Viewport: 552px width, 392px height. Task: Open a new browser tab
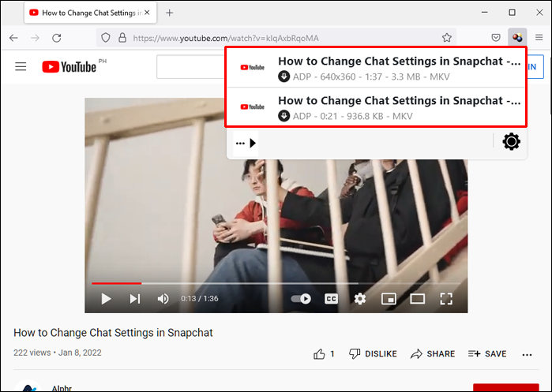pyautogui.click(x=169, y=13)
